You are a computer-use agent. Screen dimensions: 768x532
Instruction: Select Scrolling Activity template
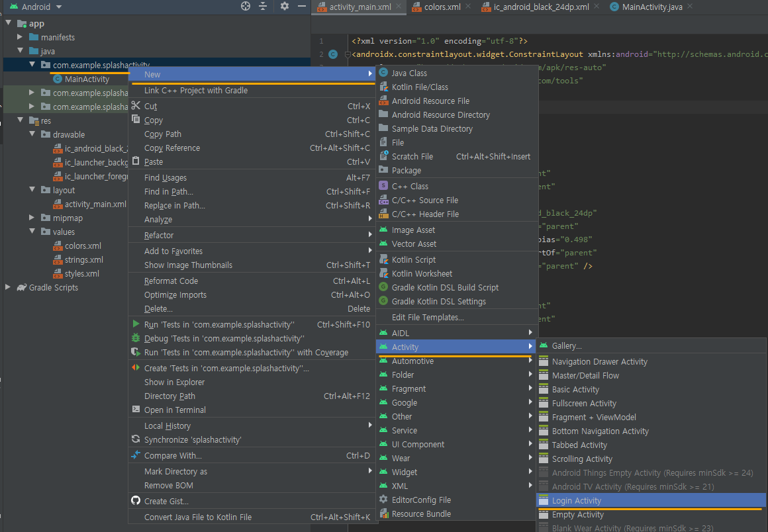(651, 459)
